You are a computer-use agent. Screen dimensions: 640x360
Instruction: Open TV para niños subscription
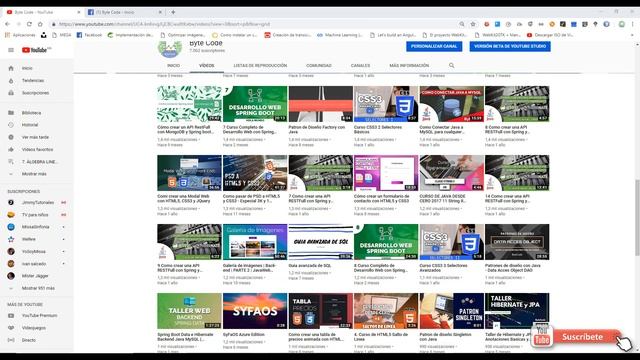[x=35, y=215]
